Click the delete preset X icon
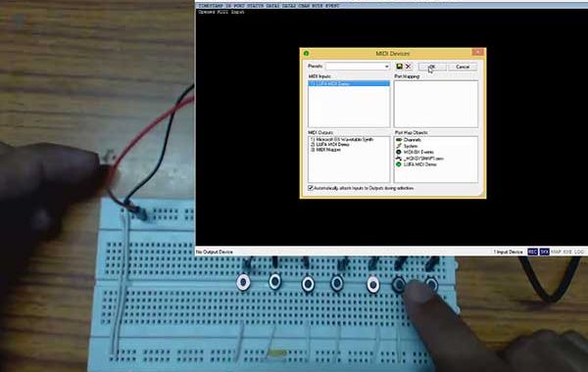The width and height of the screenshot is (588, 372). pos(409,67)
